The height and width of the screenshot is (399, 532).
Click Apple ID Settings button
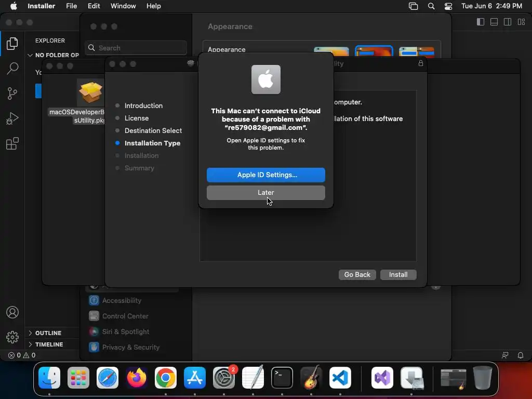coord(265,175)
